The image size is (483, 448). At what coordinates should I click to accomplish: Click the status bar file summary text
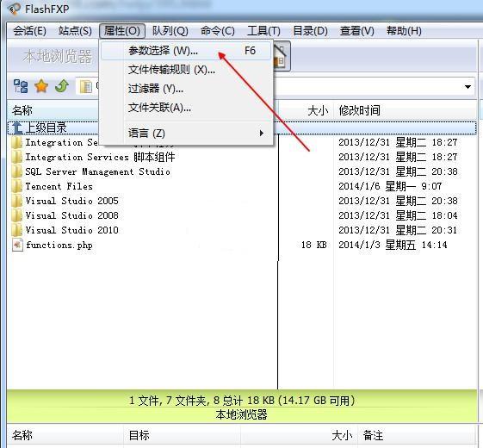pos(242,401)
